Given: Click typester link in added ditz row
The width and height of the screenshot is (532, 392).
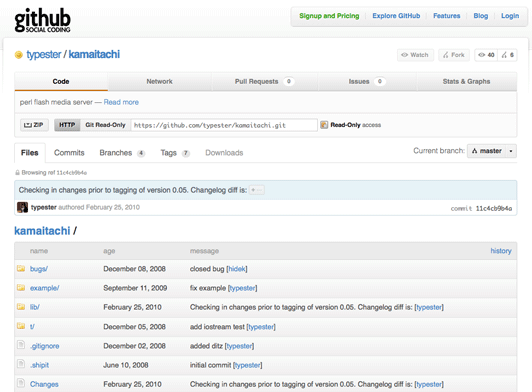Looking at the screenshot, I should [x=240, y=346].
